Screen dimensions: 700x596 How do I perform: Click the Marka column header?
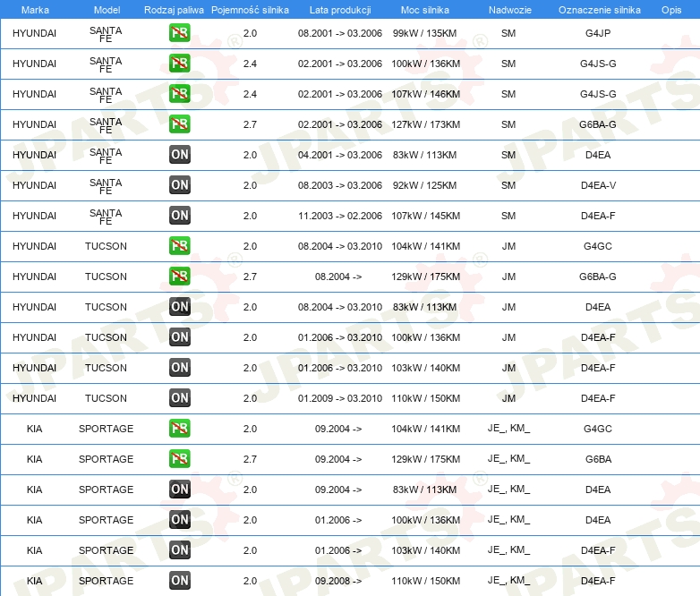coord(35,10)
